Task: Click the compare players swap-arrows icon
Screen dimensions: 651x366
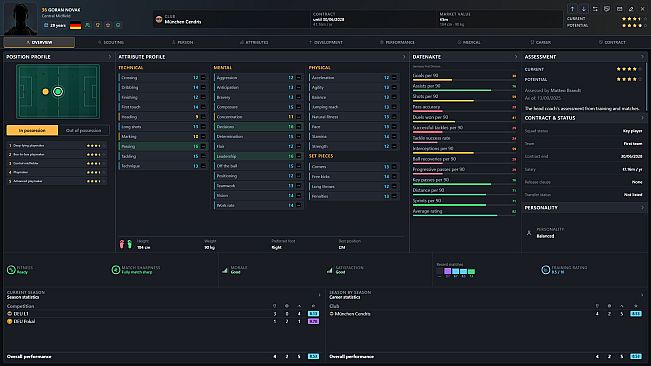Action: [595, 9]
